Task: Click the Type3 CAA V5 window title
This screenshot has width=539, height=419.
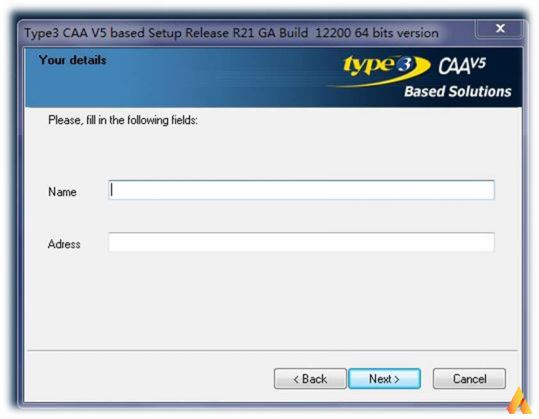Action: [231, 33]
